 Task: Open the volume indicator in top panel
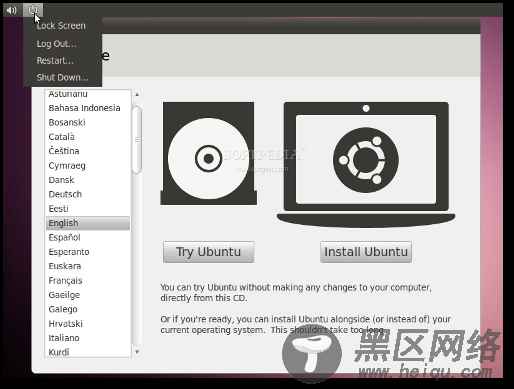(12, 10)
